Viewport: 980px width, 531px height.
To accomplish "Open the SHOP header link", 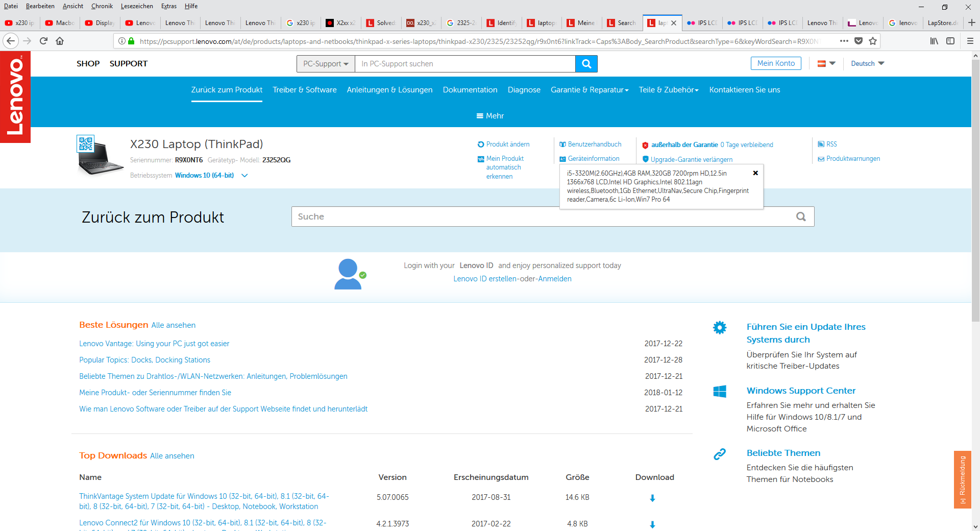I will tap(88, 64).
